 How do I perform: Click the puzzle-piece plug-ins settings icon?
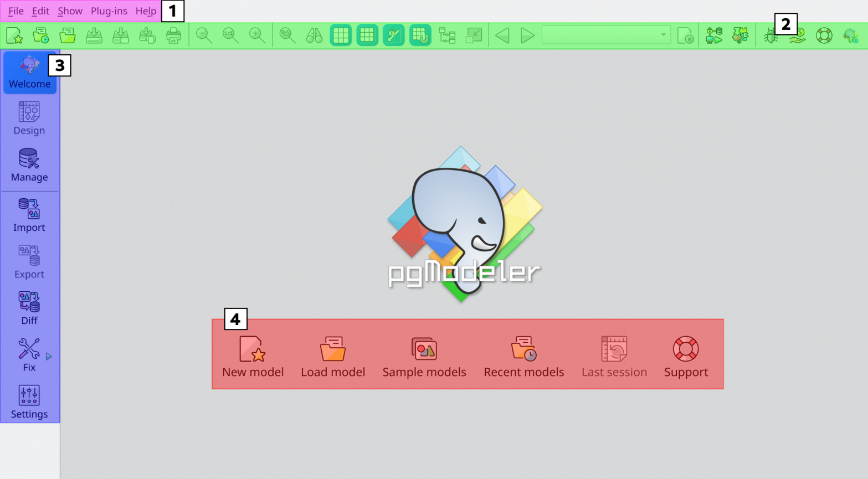tap(741, 35)
